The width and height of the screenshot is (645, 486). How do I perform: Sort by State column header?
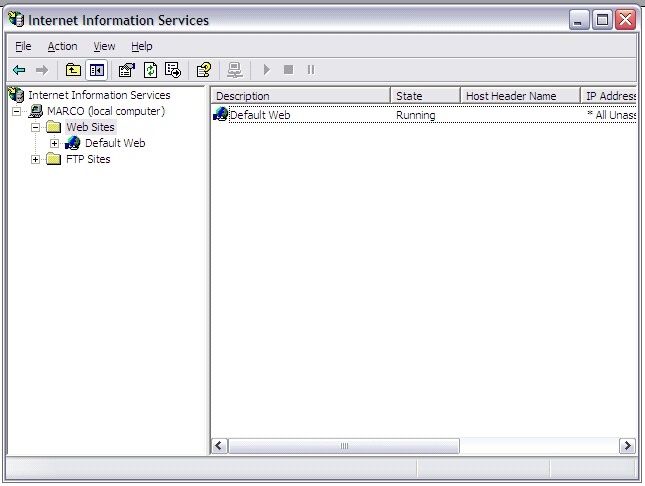pos(425,96)
